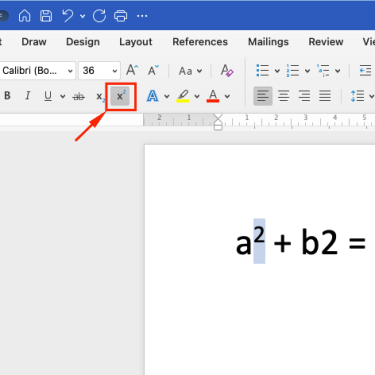Toggle bold formatting

[x=7, y=96]
